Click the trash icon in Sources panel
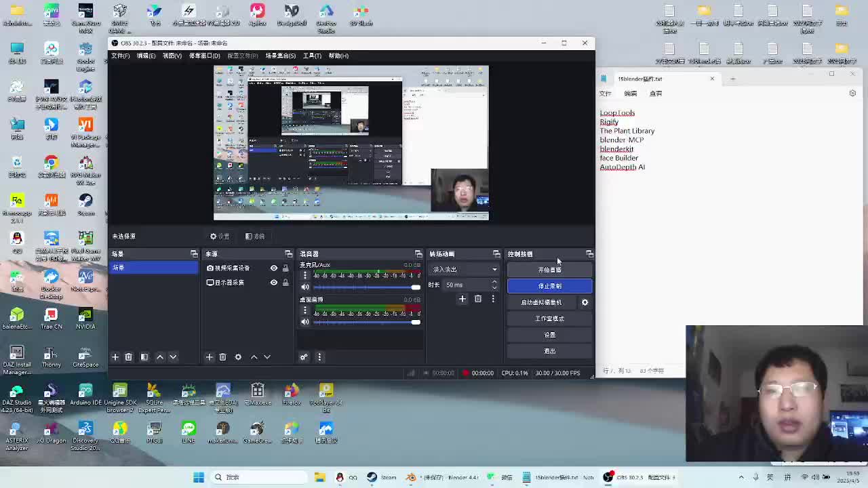The image size is (868, 488). tap(222, 357)
